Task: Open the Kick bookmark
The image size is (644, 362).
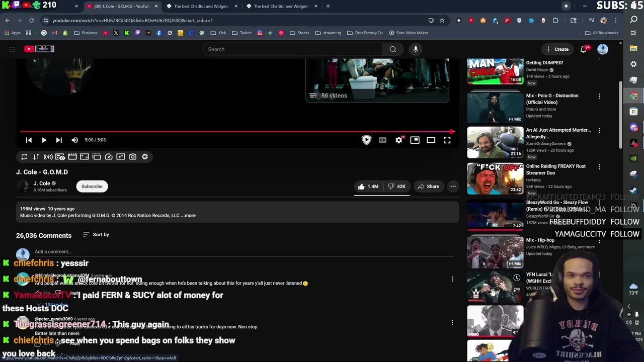Action: click(218, 33)
